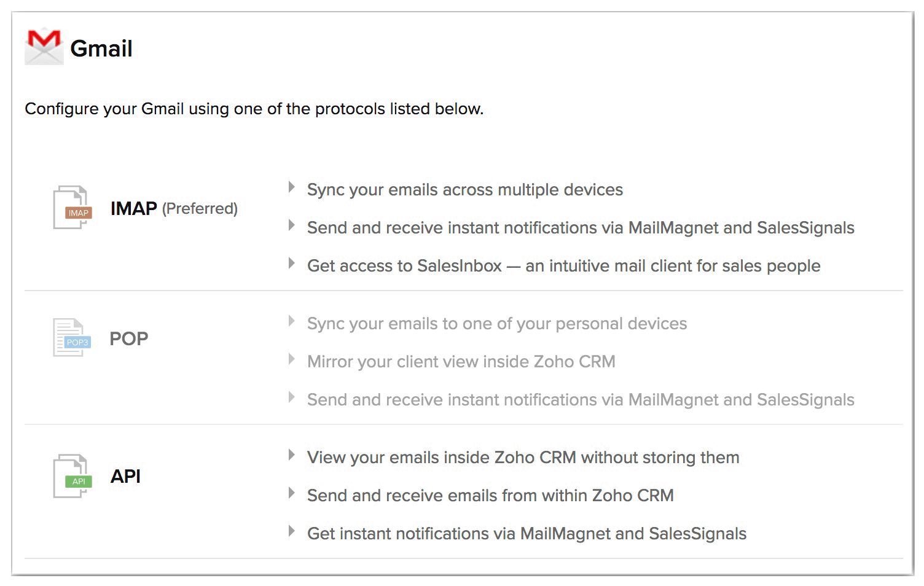Image resolution: width=924 pixels, height=586 pixels.
Task: Click the Gmail heading text
Action: 101,49
